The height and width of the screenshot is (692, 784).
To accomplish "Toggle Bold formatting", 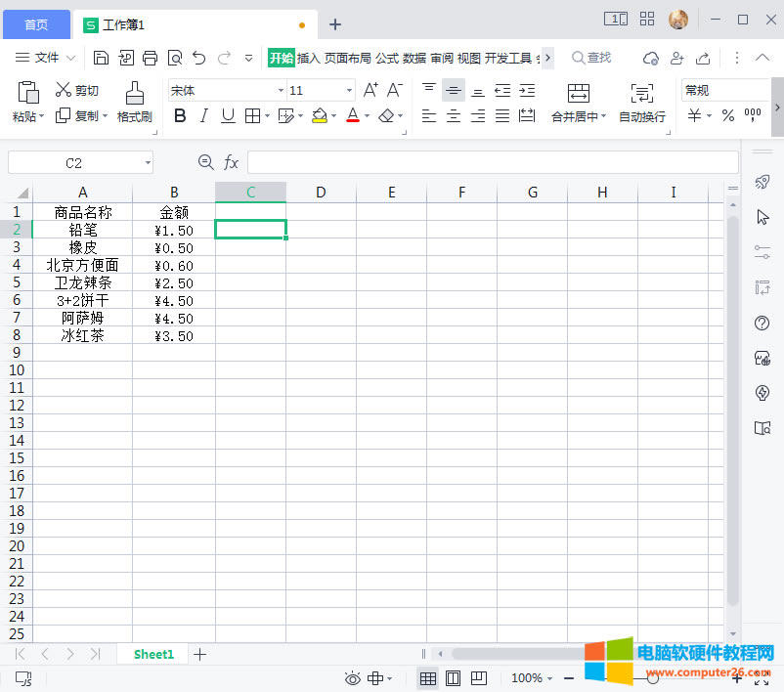I will [x=179, y=116].
